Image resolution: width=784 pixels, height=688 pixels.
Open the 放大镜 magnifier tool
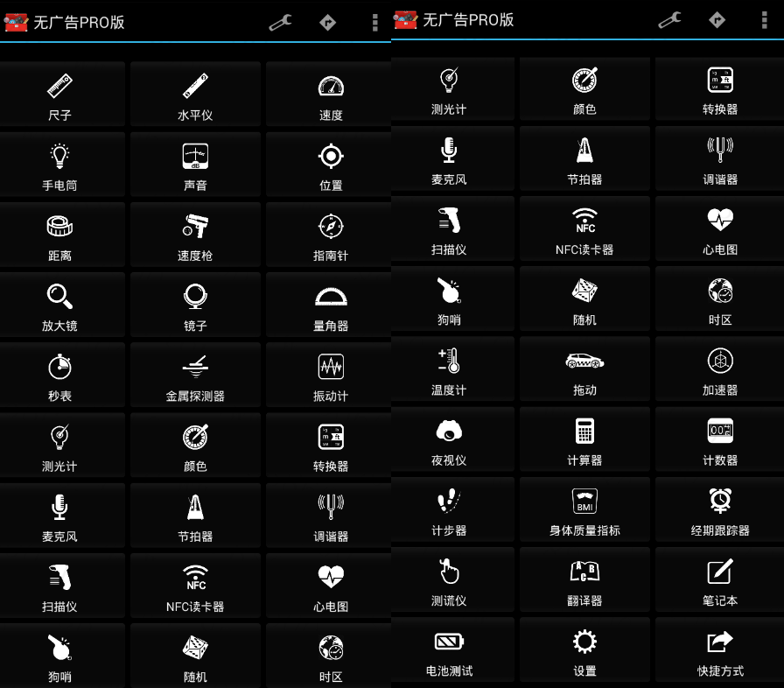(60, 305)
